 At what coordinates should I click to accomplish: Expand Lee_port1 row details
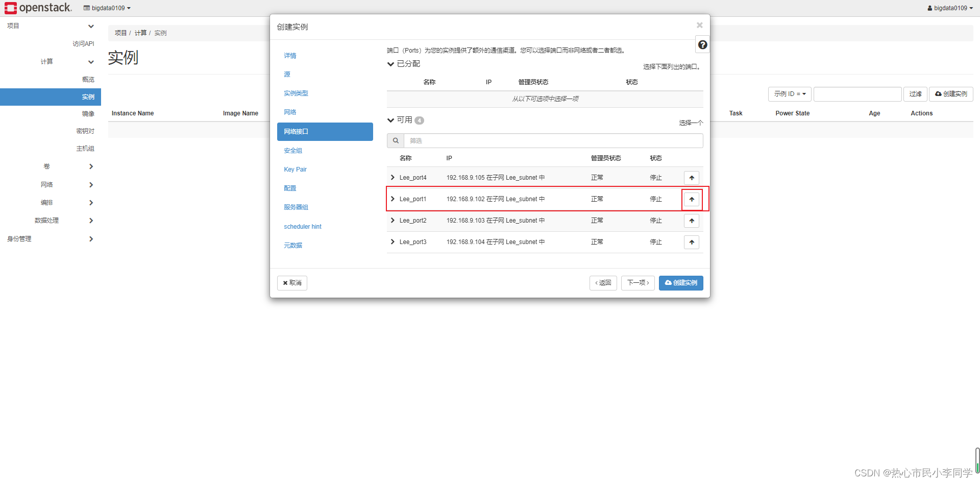point(393,199)
